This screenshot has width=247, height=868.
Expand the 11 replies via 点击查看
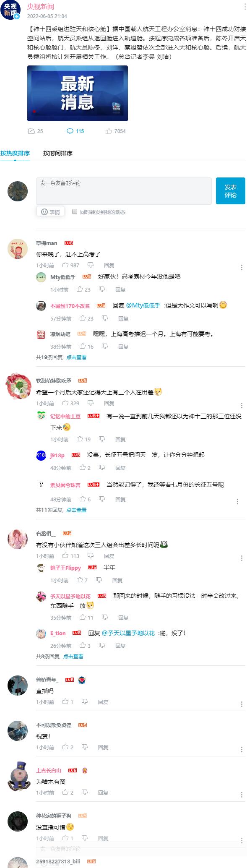click(x=76, y=510)
